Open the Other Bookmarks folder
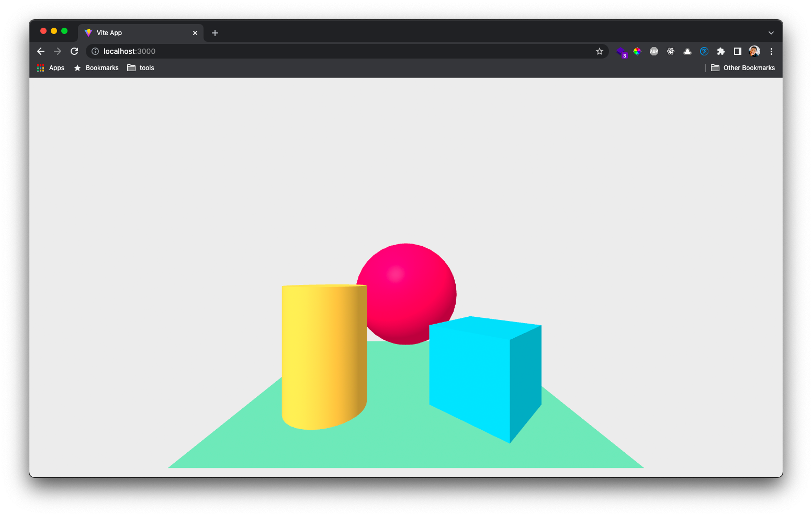 pyautogui.click(x=743, y=68)
